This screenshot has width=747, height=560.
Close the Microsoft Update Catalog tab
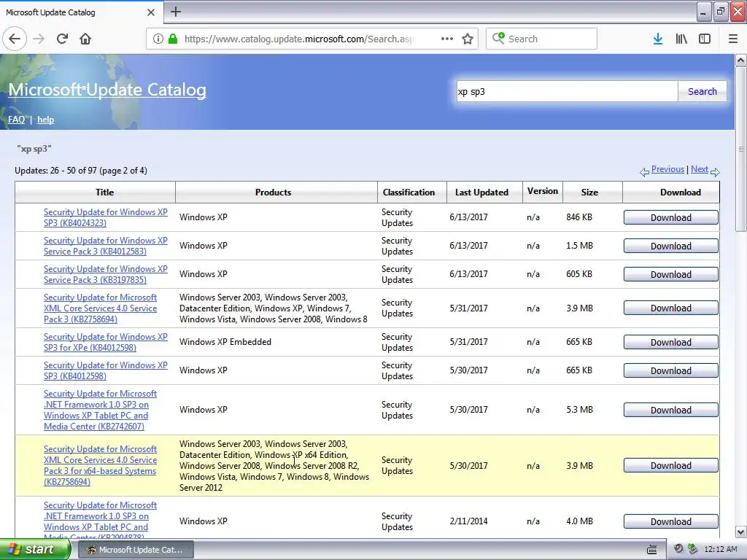[151, 12]
